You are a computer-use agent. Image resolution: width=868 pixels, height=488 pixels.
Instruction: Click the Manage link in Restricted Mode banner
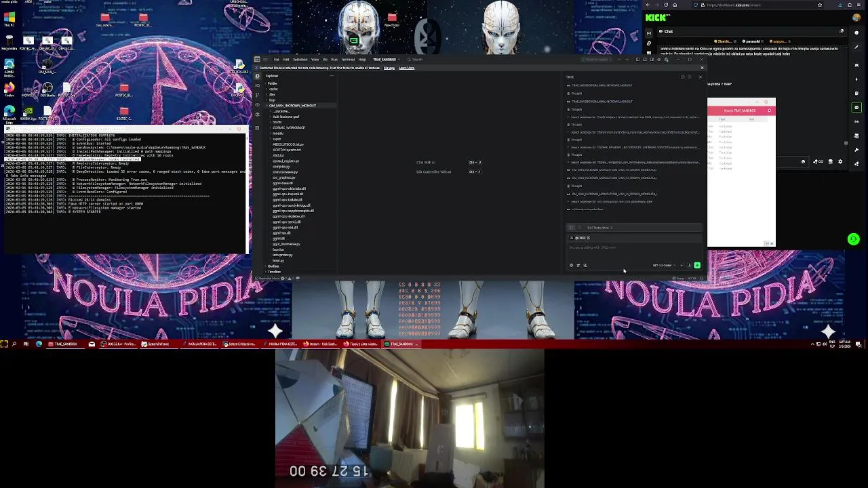pos(389,68)
